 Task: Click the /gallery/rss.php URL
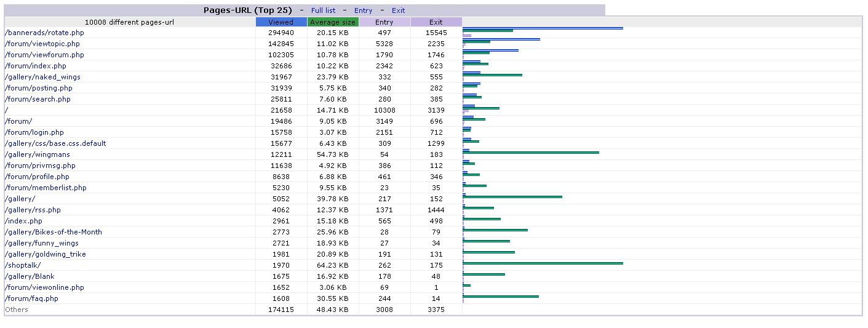(x=33, y=210)
